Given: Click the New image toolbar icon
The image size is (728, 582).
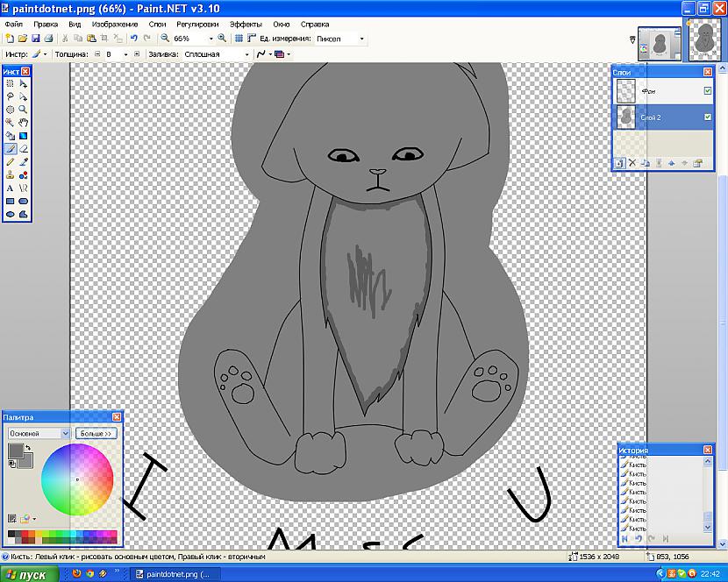Looking at the screenshot, I should tap(10, 39).
